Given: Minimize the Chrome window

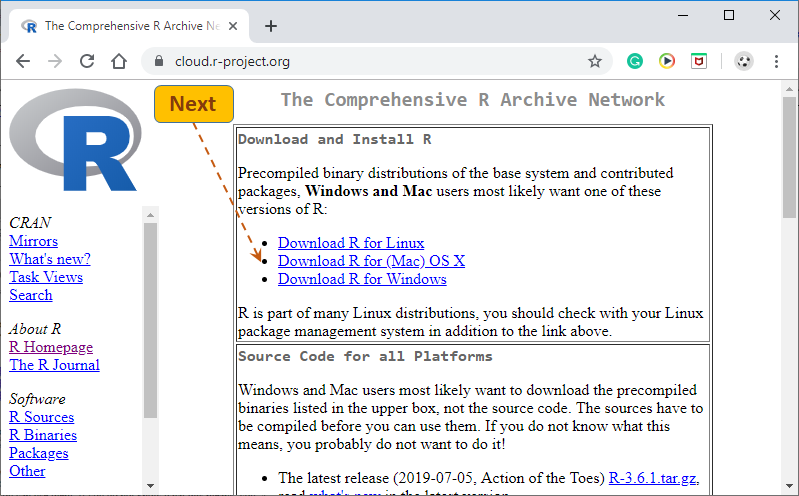Looking at the screenshot, I should (683, 15).
